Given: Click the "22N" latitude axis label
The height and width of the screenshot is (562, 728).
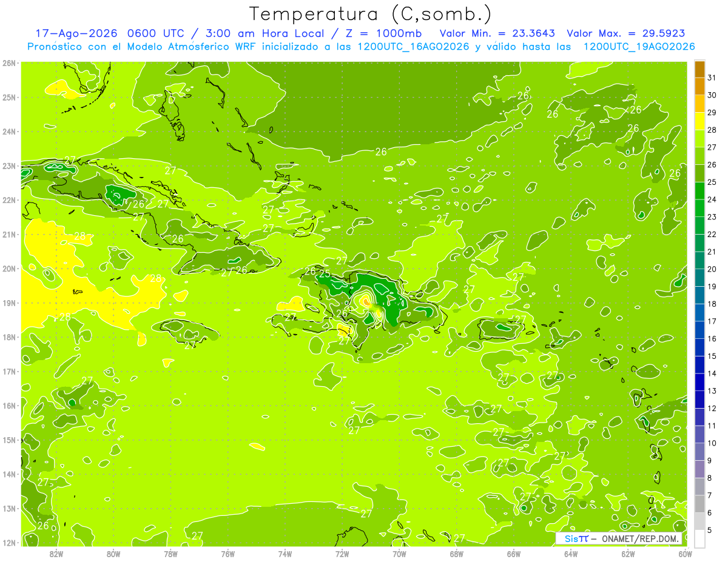Looking at the screenshot, I should tap(8, 200).
